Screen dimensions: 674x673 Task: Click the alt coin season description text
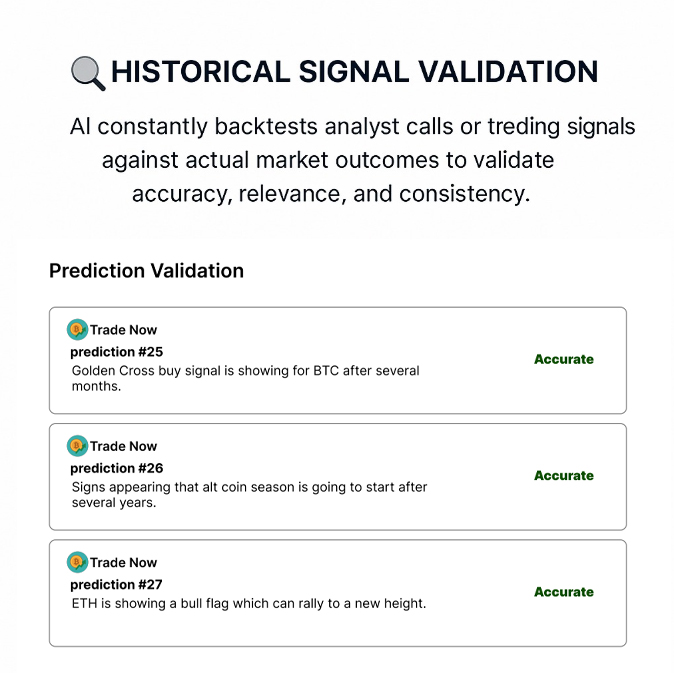tap(249, 495)
